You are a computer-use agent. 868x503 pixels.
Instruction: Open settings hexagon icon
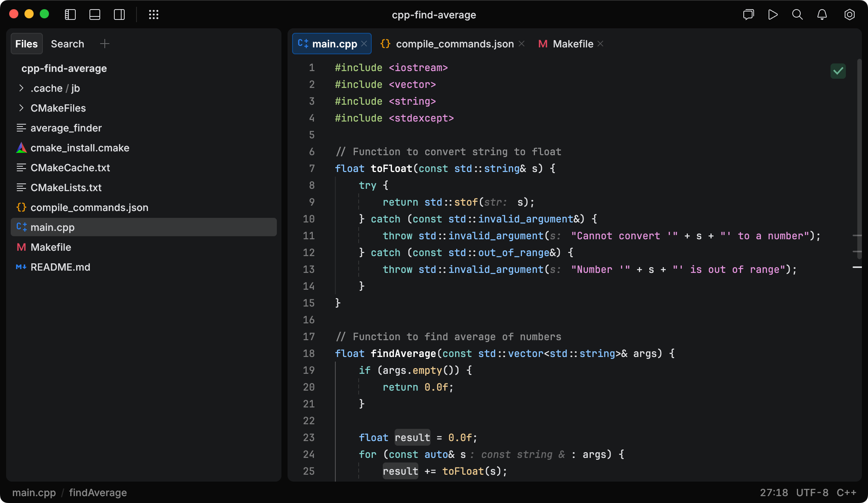tap(849, 15)
